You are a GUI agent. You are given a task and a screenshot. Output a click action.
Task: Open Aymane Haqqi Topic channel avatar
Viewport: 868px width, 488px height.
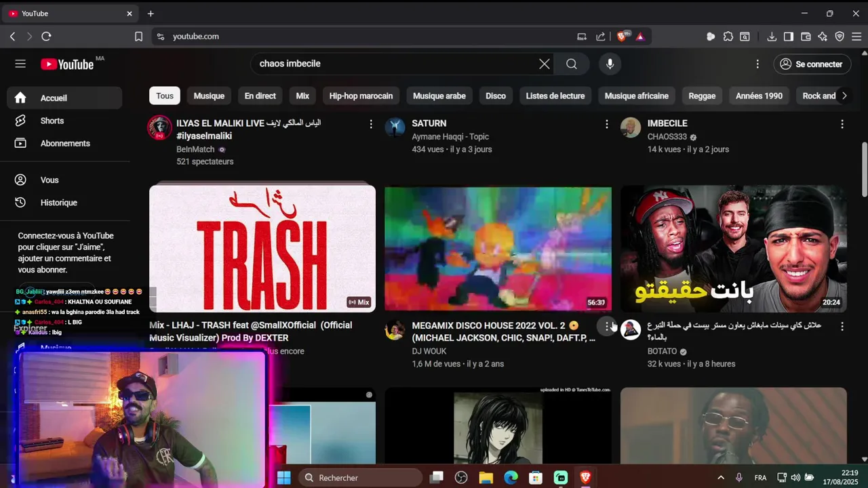[395, 127]
